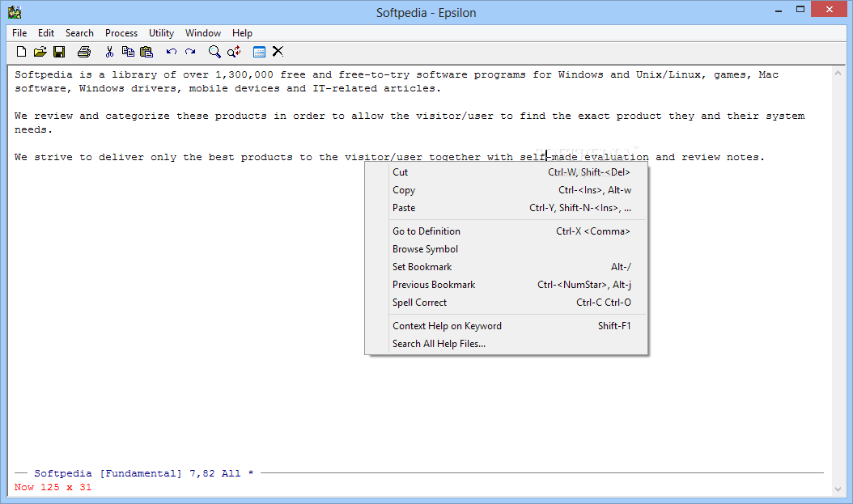The image size is (853, 504).
Task: Click the Paste clipboard toolbar icon
Action: 146,52
